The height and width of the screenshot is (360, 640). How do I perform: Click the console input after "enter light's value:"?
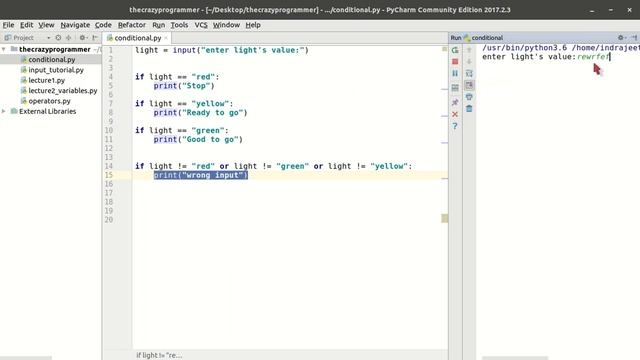pyautogui.click(x=593, y=57)
